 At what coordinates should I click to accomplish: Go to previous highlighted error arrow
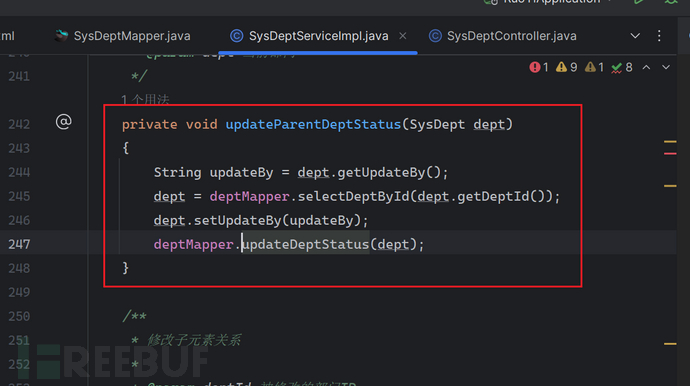tap(646, 67)
